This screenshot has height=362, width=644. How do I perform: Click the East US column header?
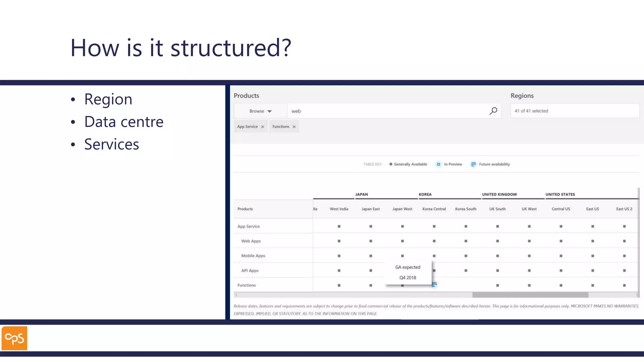592,209
